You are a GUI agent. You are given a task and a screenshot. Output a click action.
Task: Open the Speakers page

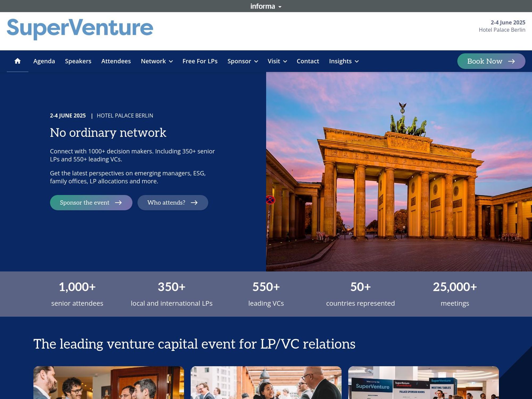(78, 61)
